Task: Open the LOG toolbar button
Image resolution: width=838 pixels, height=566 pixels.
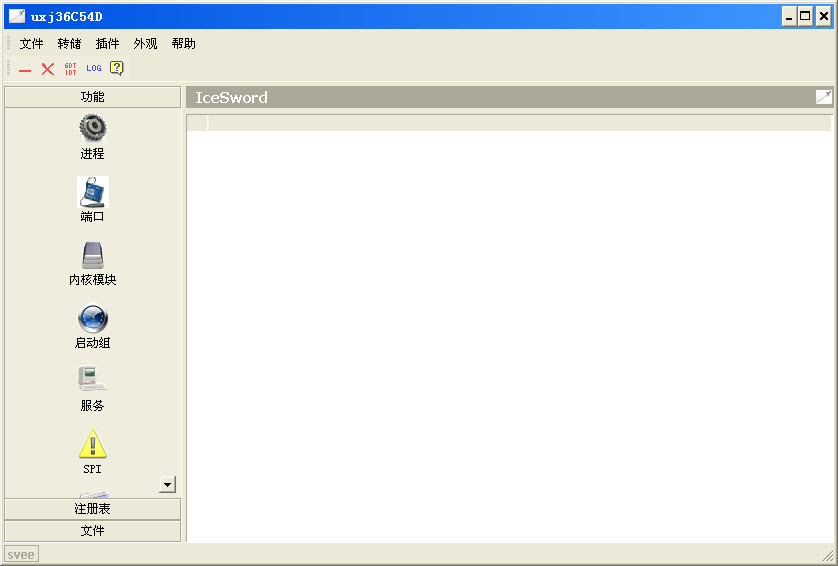Action: tap(93, 69)
